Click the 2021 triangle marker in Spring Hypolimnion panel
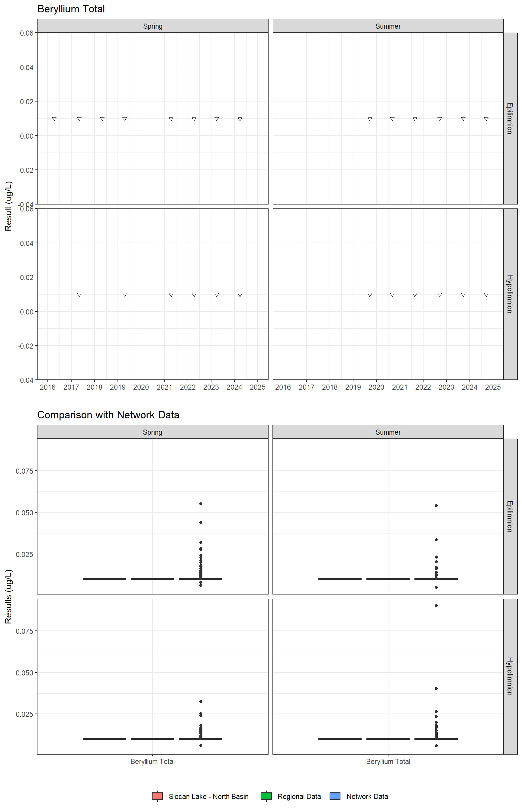The height and width of the screenshot is (812, 522). pyautogui.click(x=171, y=295)
